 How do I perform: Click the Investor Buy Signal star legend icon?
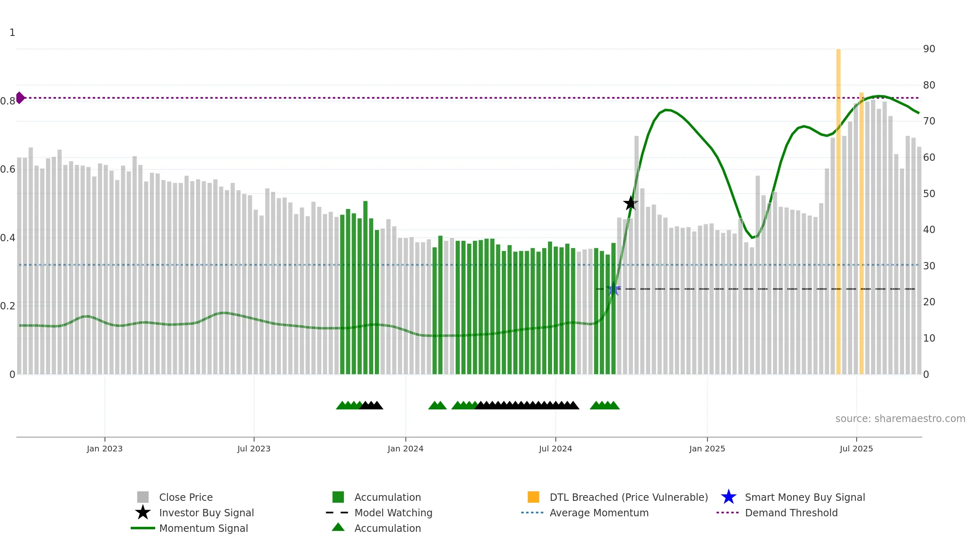(x=143, y=513)
